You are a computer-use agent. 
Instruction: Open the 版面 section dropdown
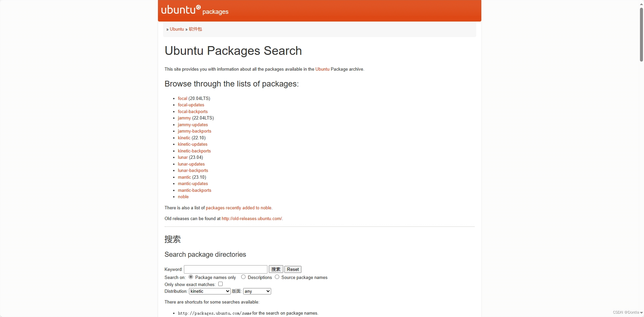coord(257,291)
